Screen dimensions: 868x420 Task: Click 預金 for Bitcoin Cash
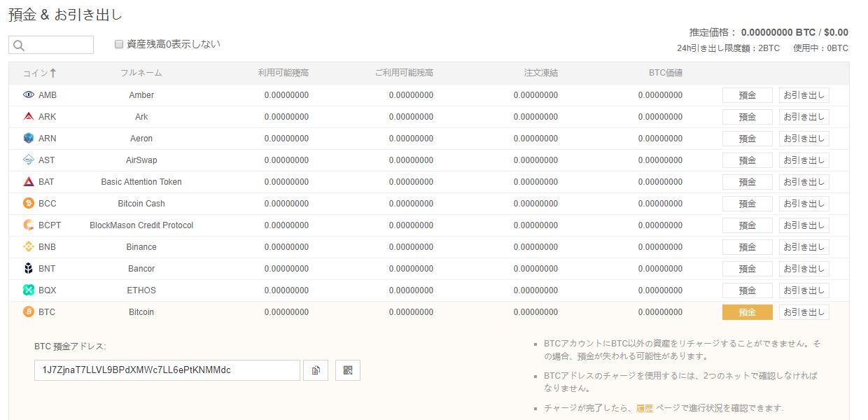point(748,204)
